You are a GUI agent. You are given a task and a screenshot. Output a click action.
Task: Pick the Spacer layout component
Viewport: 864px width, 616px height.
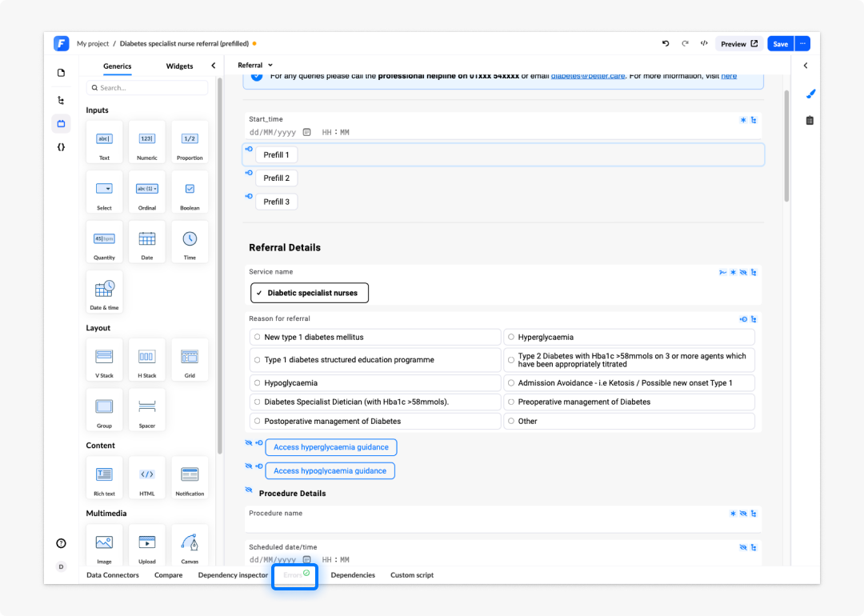147,410
